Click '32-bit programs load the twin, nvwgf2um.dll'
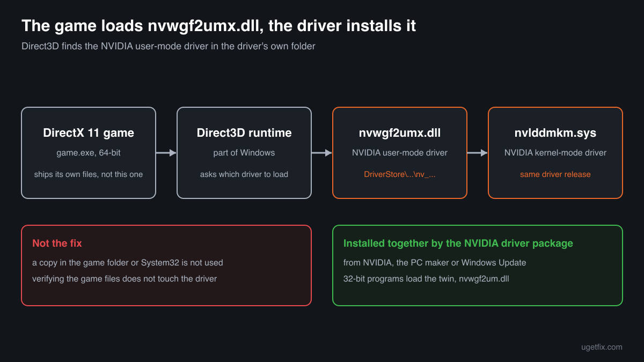This screenshot has width=644, height=362. [426, 278]
